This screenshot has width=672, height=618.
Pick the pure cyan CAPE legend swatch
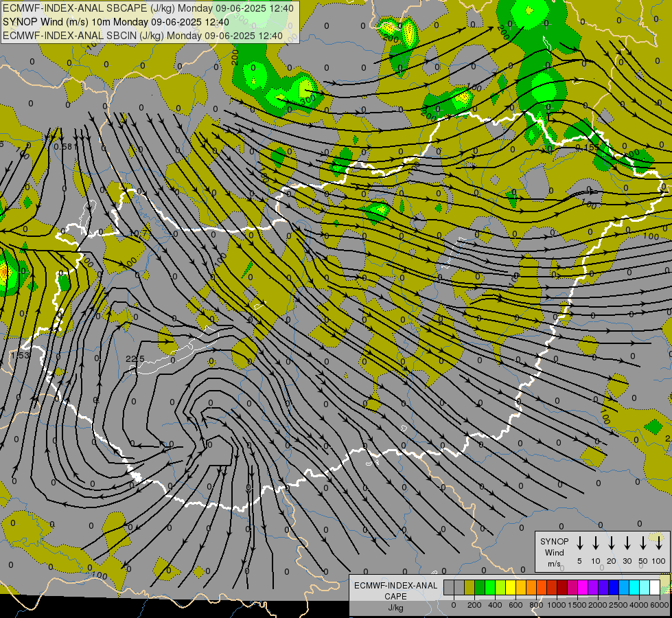(635, 587)
